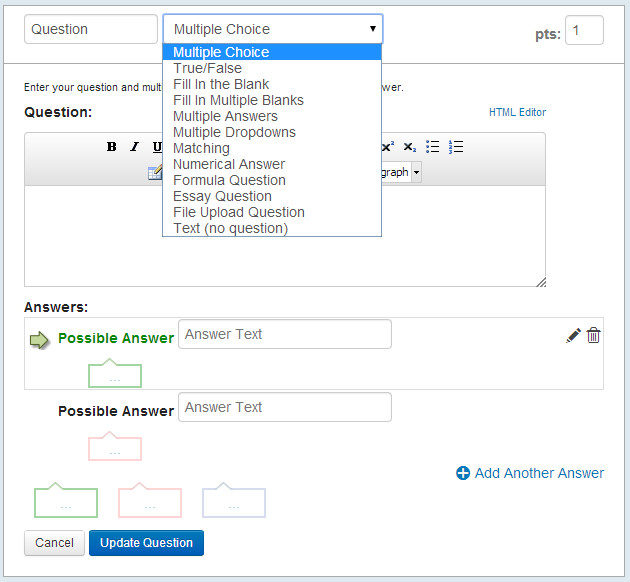Toggle bold formatting in editor toolbar

(111, 147)
